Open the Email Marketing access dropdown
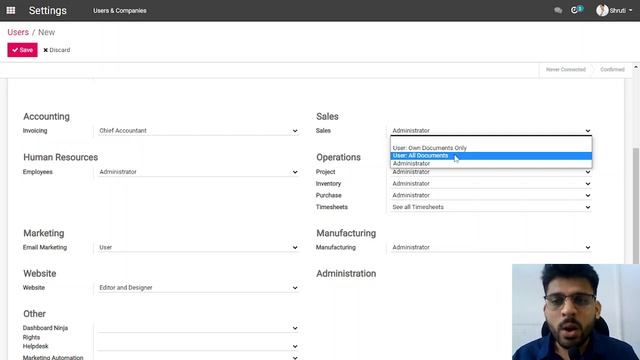Viewport: 640px width, 360px height. point(198,247)
